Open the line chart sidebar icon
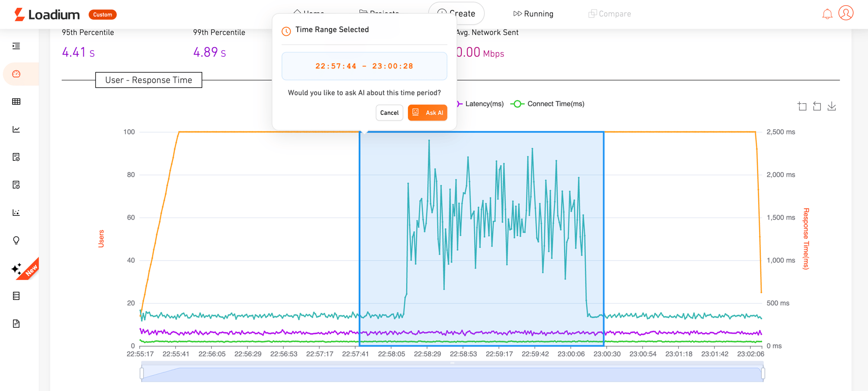The width and height of the screenshot is (868, 391). coord(16,130)
